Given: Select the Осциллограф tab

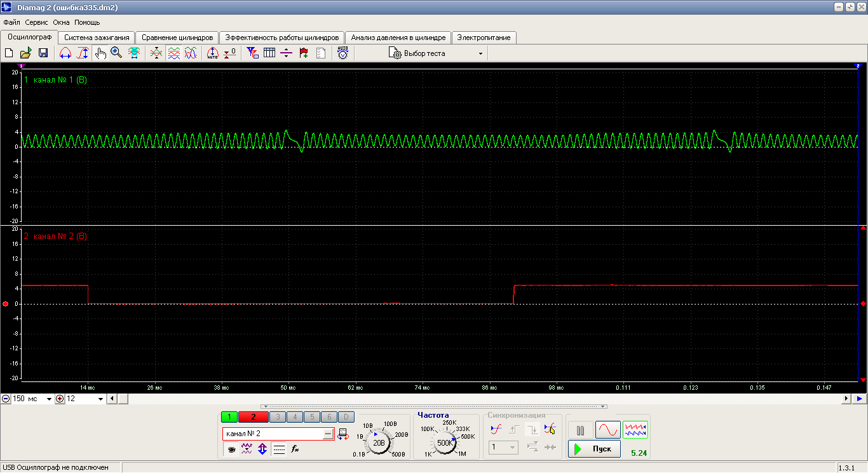Looking at the screenshot, I should [x=29, y=37].
